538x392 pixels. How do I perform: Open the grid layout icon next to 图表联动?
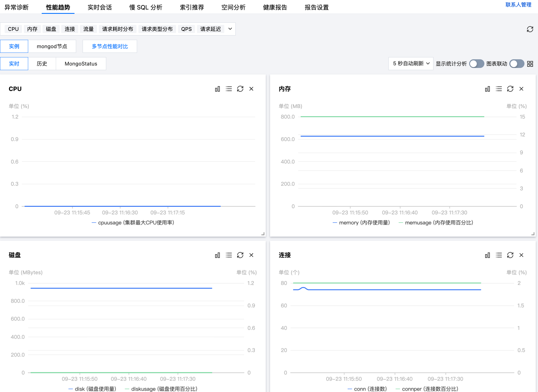pos(530,64)
